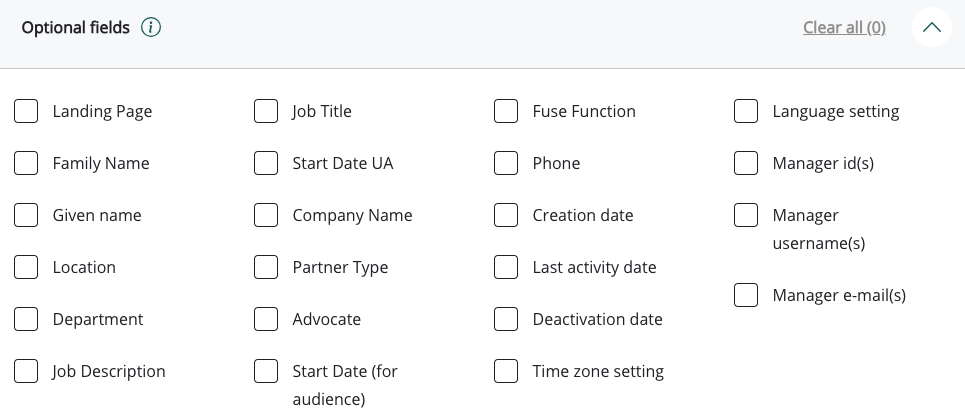This screenshot has width=965, height=409.
Task: Click the Clear all (0) link
Action: point(844,28)
